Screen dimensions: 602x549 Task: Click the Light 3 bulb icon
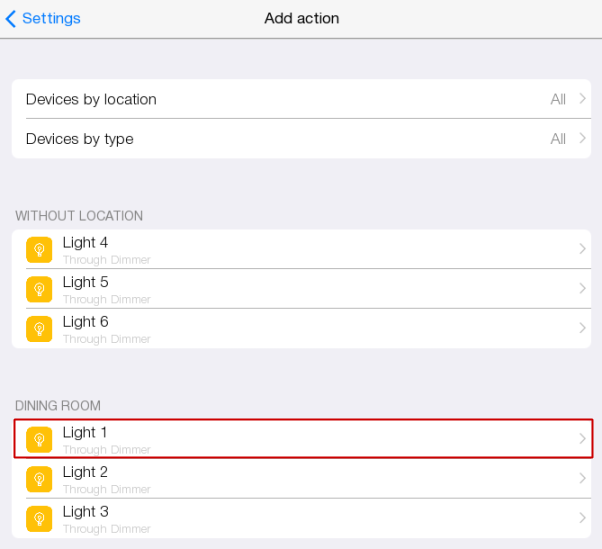tap(39, 518)
